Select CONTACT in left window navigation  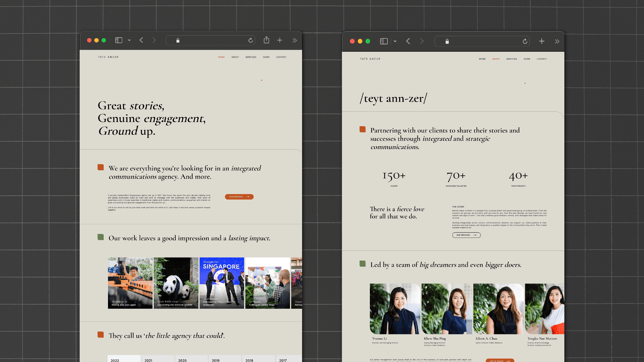tap(281, 57)
